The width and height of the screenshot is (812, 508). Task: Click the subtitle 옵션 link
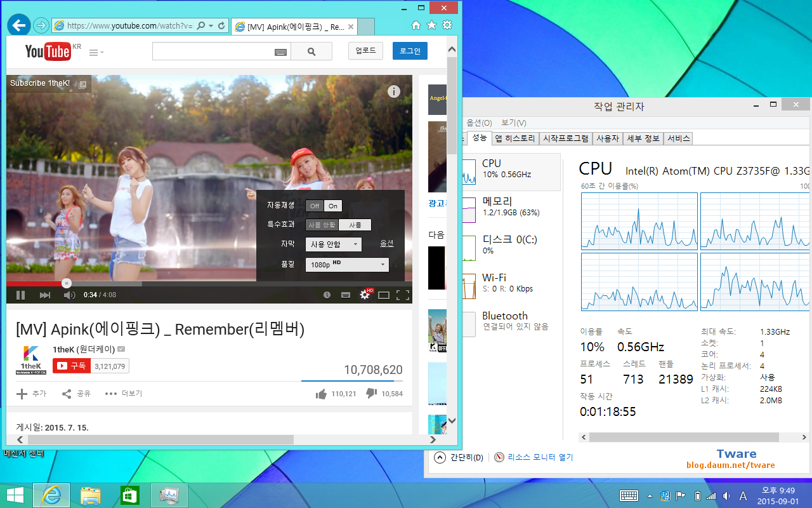coord(387,243)
